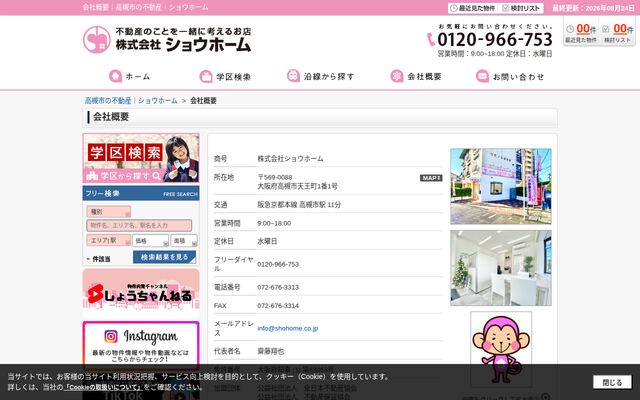The image size is (640, 400).
Task: Click the pink monkey mascot image
Action: click(501, 349)
